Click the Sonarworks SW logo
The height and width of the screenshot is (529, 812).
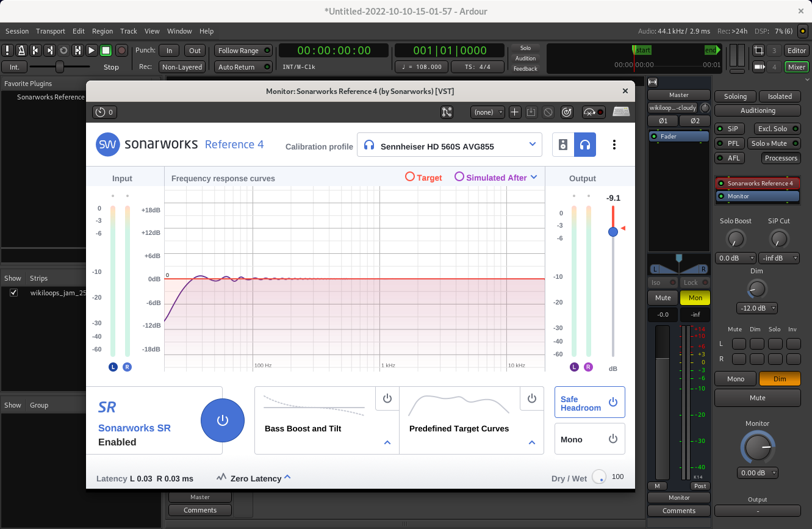tap(107, 145)
